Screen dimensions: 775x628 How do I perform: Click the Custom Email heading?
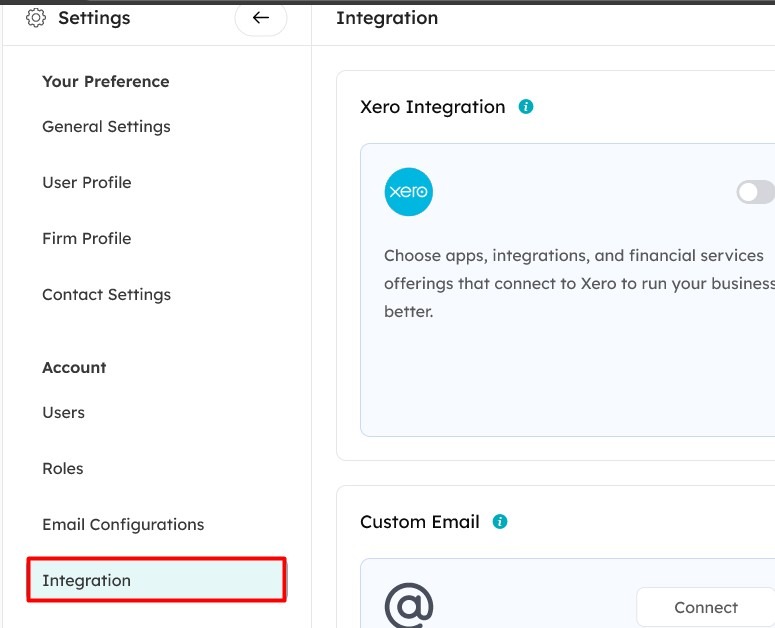420,522
